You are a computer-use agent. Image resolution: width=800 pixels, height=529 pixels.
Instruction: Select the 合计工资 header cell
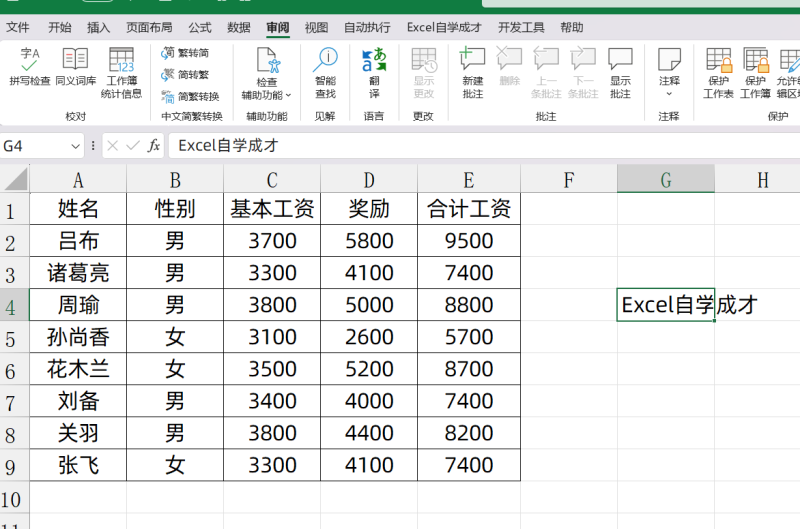click(x=468, y=208)
